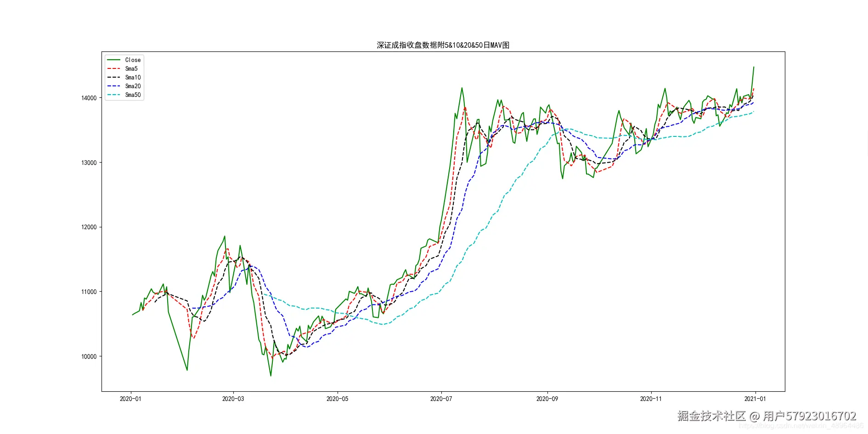
Task: Select the "Sma10" legend label
Action: coord(133,78)
